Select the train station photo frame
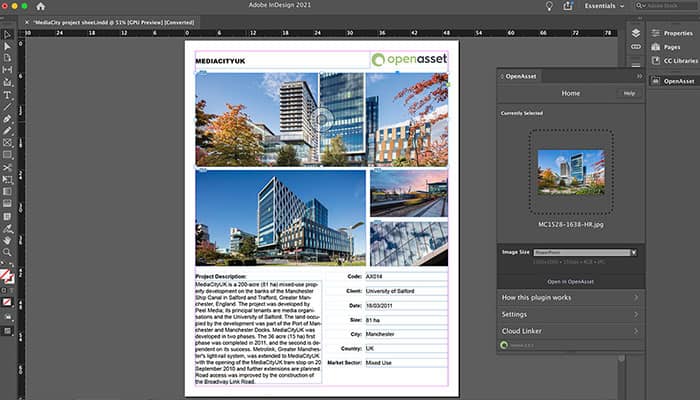 coord(409,194)
